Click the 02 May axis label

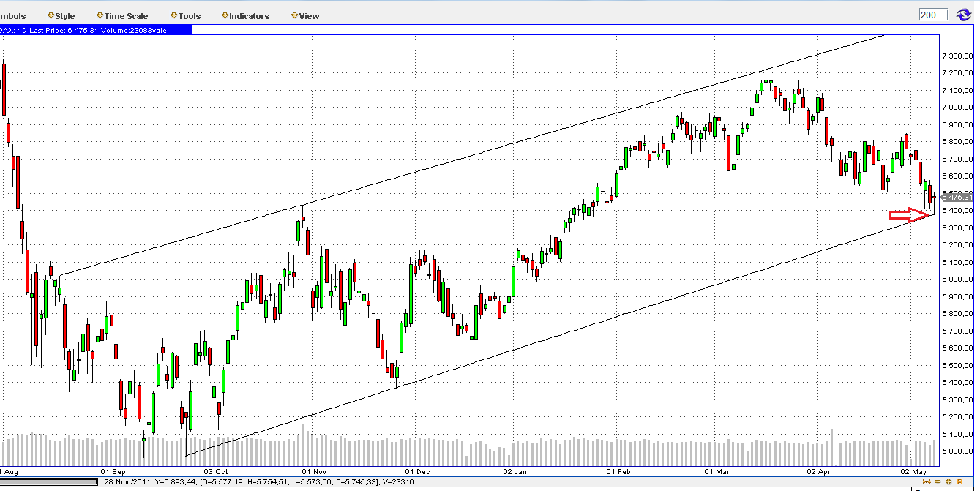[x=915, y=472]
